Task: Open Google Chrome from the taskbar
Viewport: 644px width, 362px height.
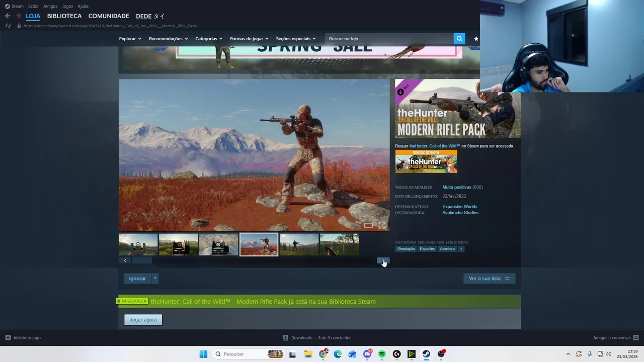Action: pyautogui.click(x=323, y=354)
